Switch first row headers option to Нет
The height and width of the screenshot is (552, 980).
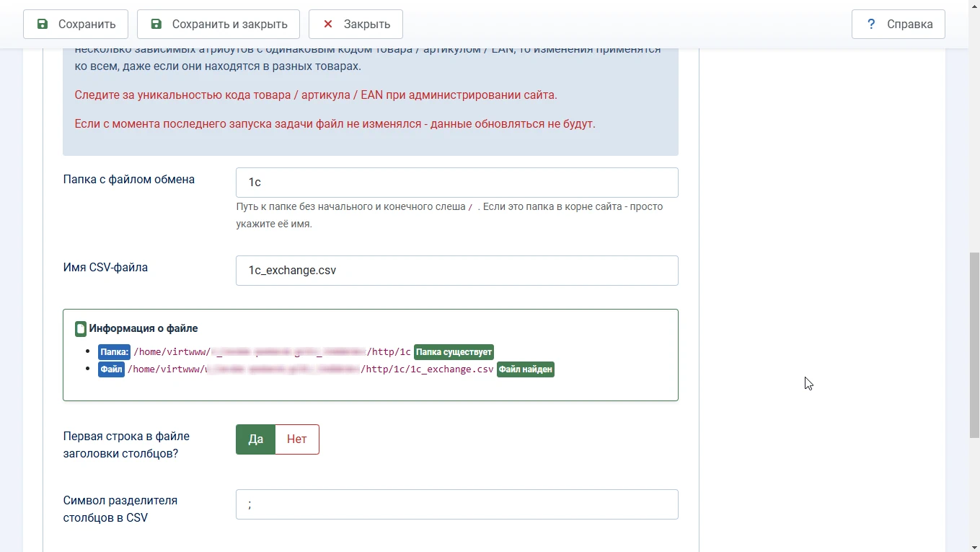click(296, 439)
